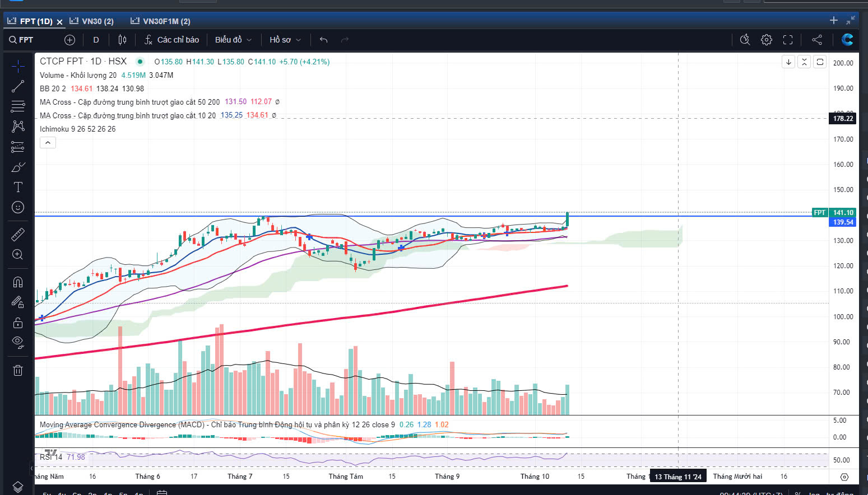Open the Fibonacci and horizontal lines tool
Image resolution: width=868 pixels, height=495 pixels.
[x=18, y=106]
